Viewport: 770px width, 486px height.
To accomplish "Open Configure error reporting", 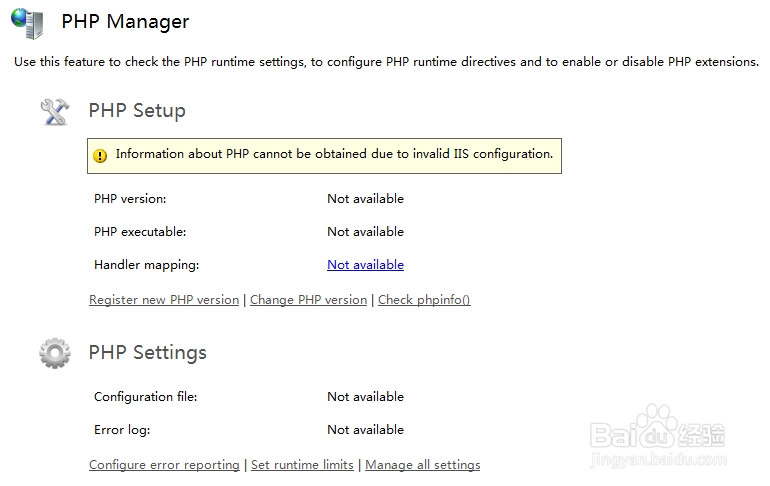I will 164,465.
